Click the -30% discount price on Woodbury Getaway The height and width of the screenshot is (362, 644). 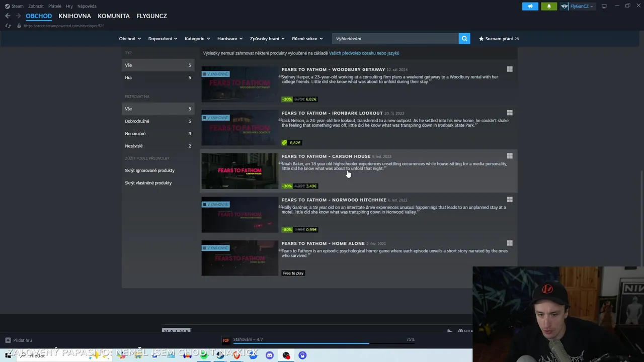[299, 99]
